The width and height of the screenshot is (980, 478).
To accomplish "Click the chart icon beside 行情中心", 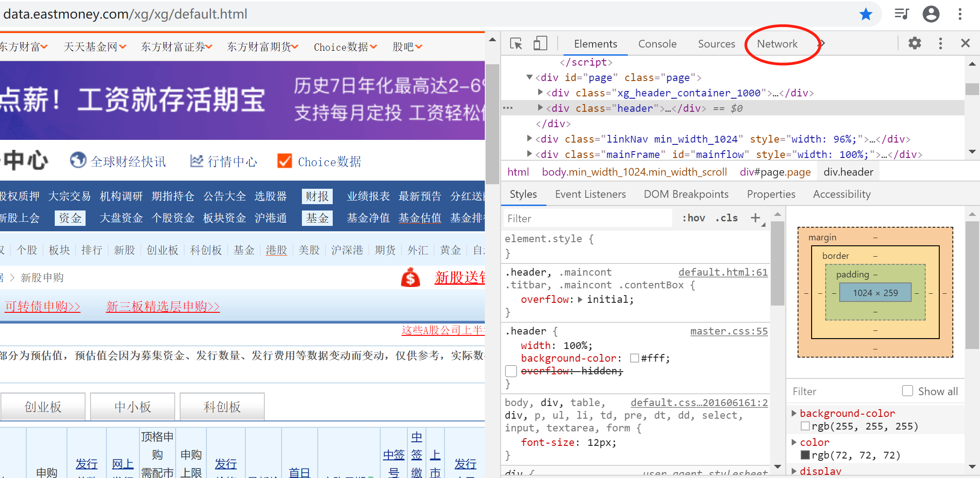I will coord(196,161).
